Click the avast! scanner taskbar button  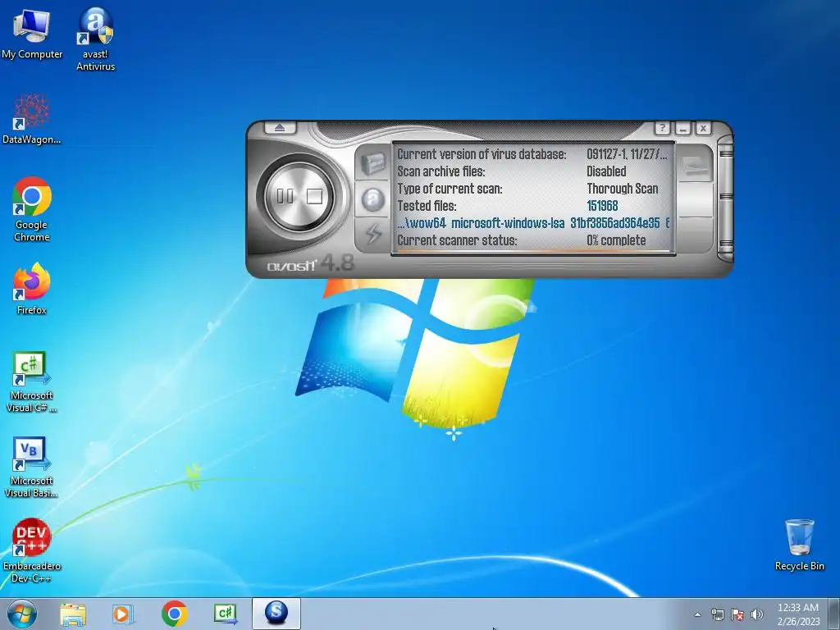[x=276, y=614]
